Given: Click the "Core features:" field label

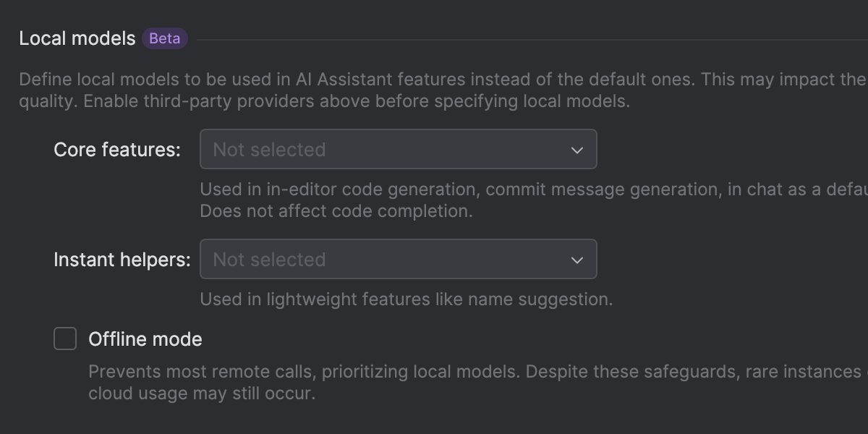Looking at the screenshot, I should tap(117, 150).
